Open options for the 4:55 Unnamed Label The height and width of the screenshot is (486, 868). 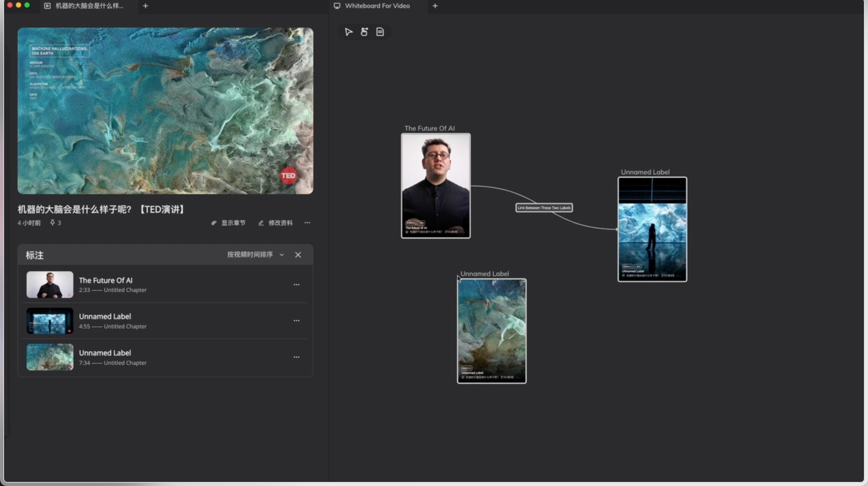(296, 321)
